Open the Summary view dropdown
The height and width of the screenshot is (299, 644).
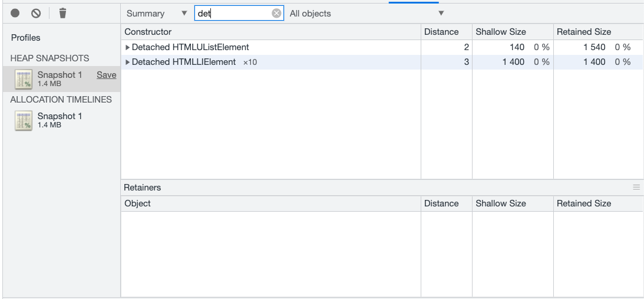[x=156, y=14]
